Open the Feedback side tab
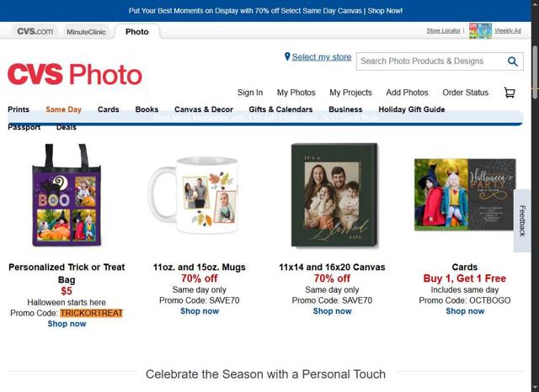Screen dimensions: 539x392 click(522, 220)
